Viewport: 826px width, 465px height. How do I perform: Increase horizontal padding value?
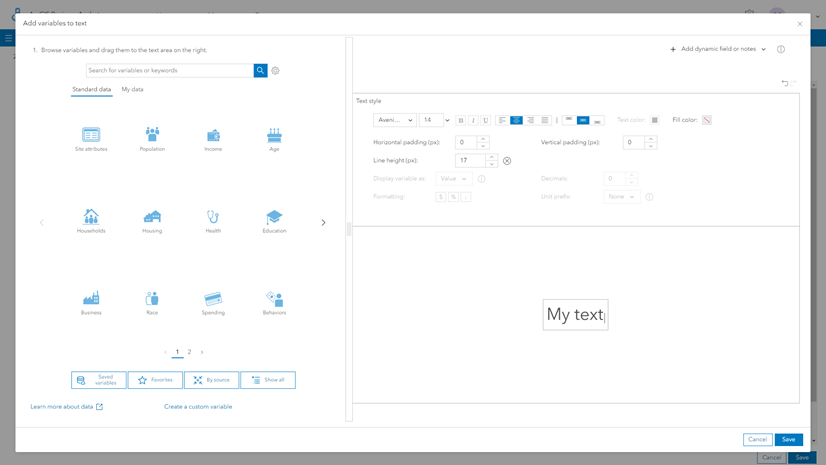pyautogui.click(x=483, y=139)
